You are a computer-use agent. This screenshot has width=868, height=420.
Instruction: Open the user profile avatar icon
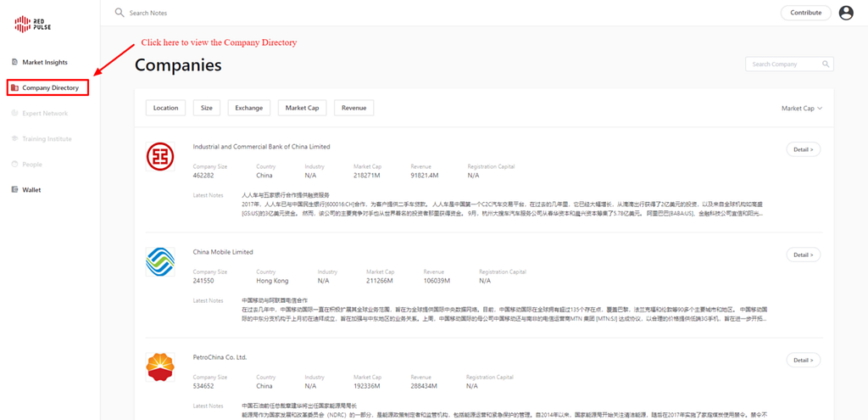[x=847, y=13]
